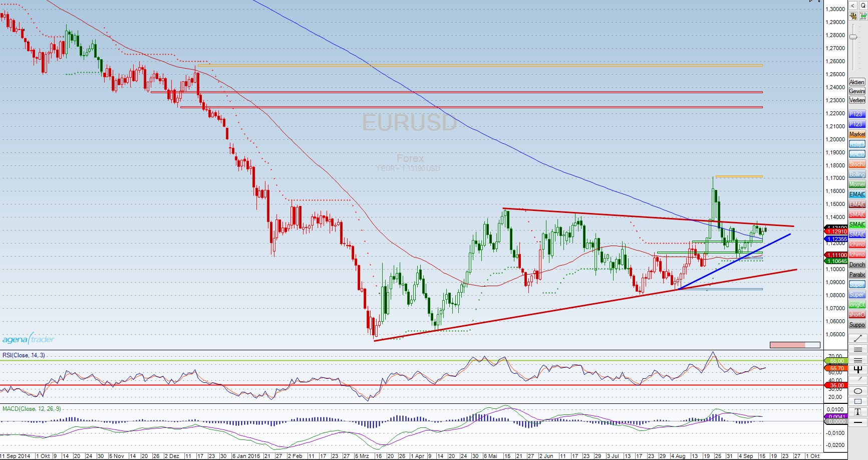868x460 pixels.
Task: Toggle the Parabolic indicator button
Action: 857,275
